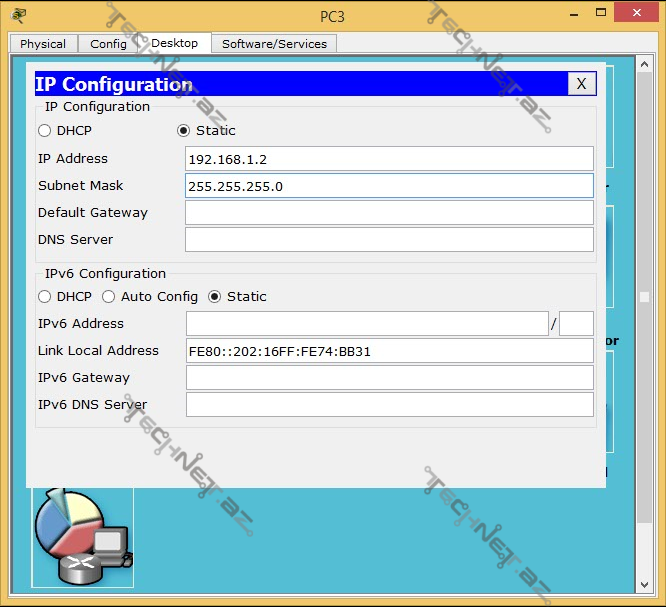Click the PC3 title bar app icon
This screenshot has height=607, width=666.
click(x=18, y=14)
